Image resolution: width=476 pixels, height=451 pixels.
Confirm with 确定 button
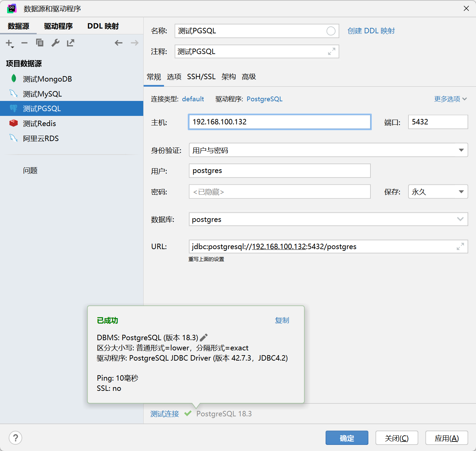click(347, 438)
